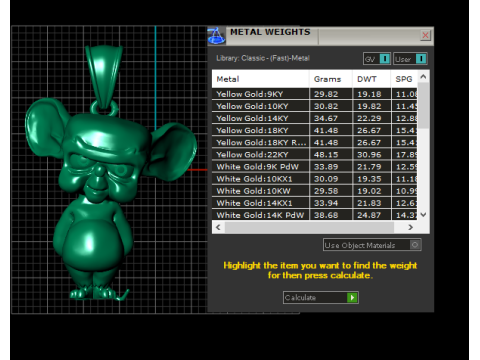The image size is (480, 360).
Task: Select the Yellow Gold:22KY row
Action: click(314, 155)
